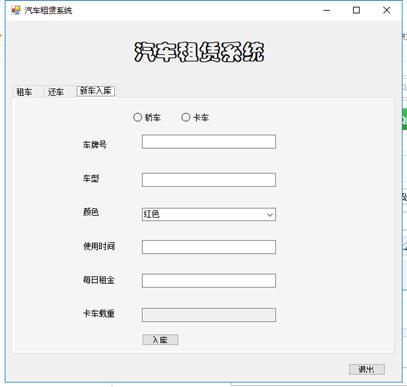
Task: Click the 卡车载重 label
Action: pyautogui.click(x=99, y=314)
